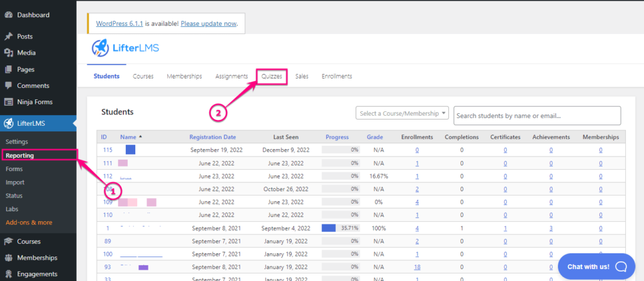The height and width of the screenshot is (281, 644).
Task: Click the 35.71% progress bar for student 1
Action: (340, 228)
